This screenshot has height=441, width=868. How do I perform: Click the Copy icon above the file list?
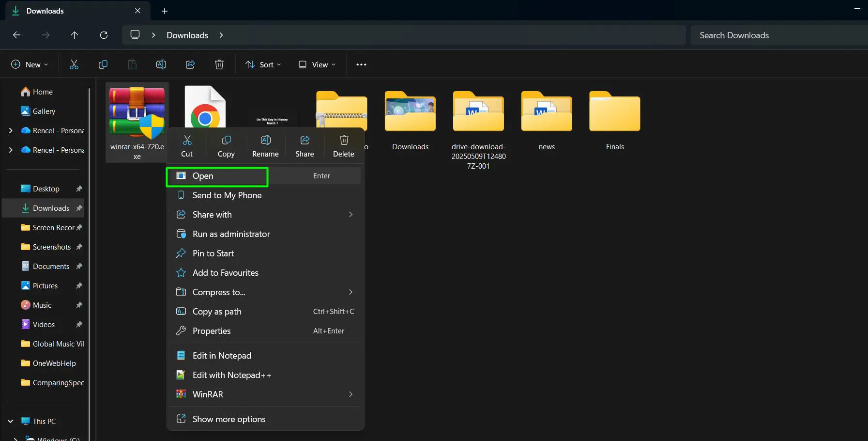pyautogui.click(x=103, y=64)
